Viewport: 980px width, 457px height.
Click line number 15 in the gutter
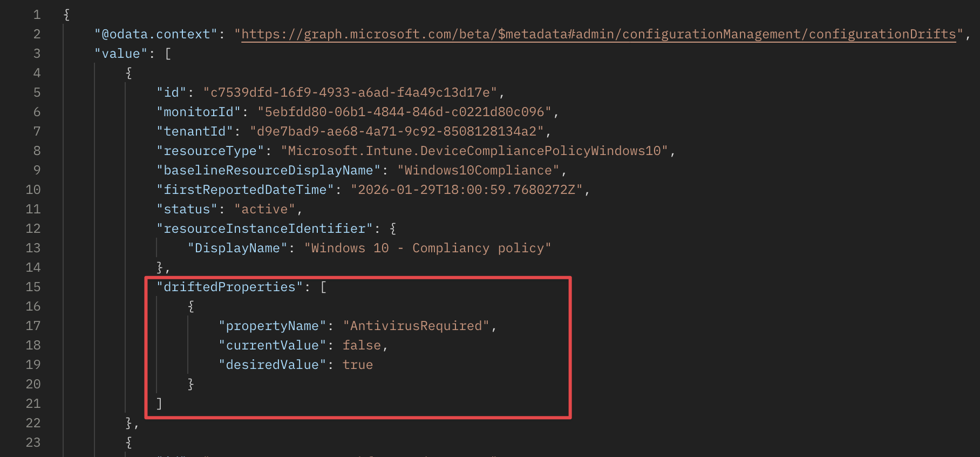33,287
